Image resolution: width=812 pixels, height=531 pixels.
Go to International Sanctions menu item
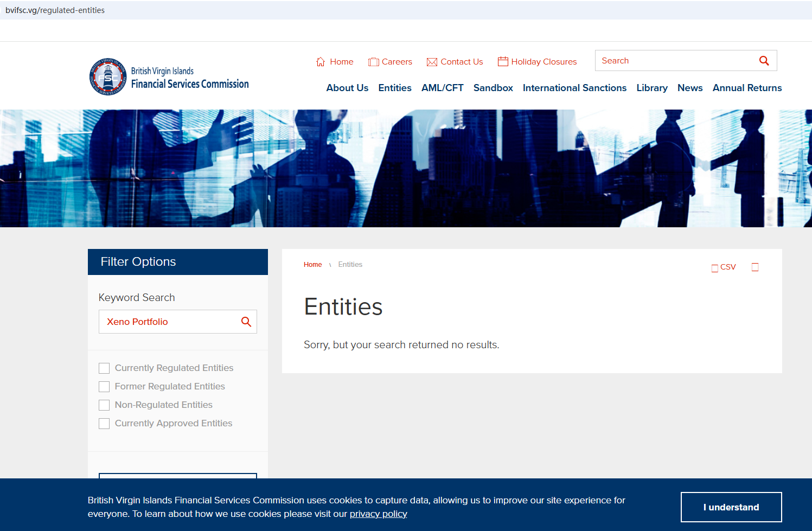[574, 88]
